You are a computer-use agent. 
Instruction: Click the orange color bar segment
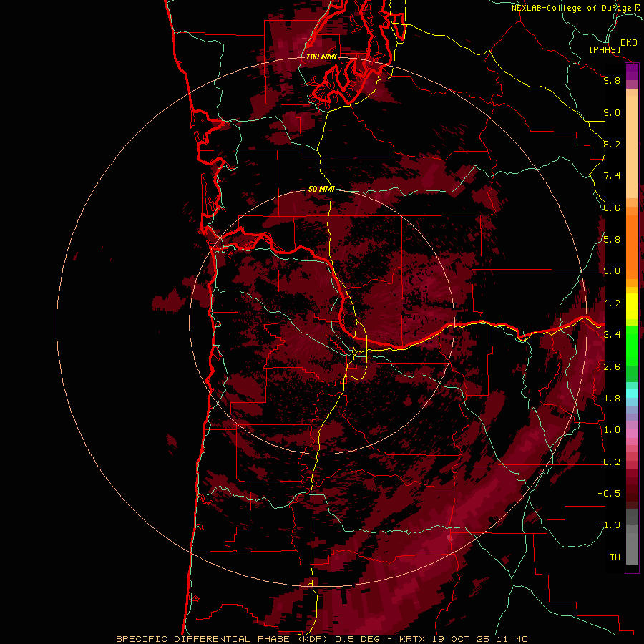pos(632,247)
